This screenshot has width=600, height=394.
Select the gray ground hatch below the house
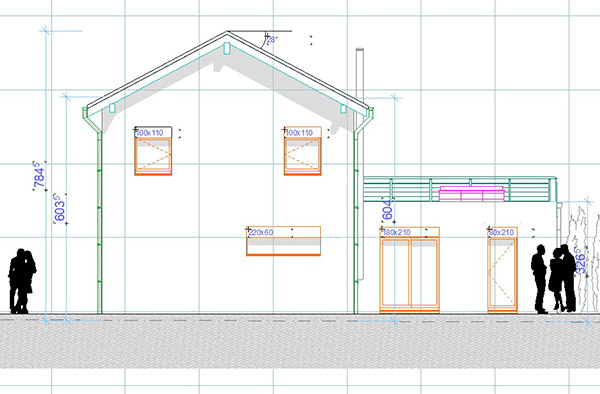(x=300, y=342)
